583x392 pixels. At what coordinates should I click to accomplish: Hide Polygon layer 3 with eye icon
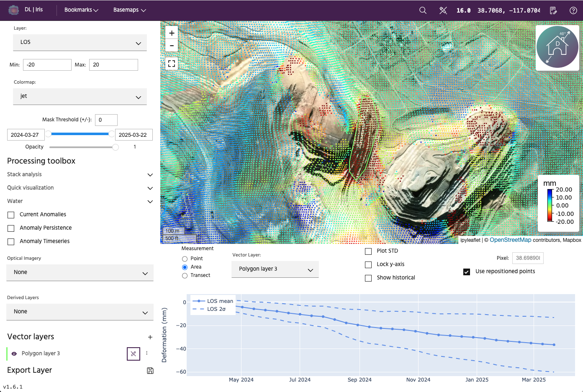[14, 354]
